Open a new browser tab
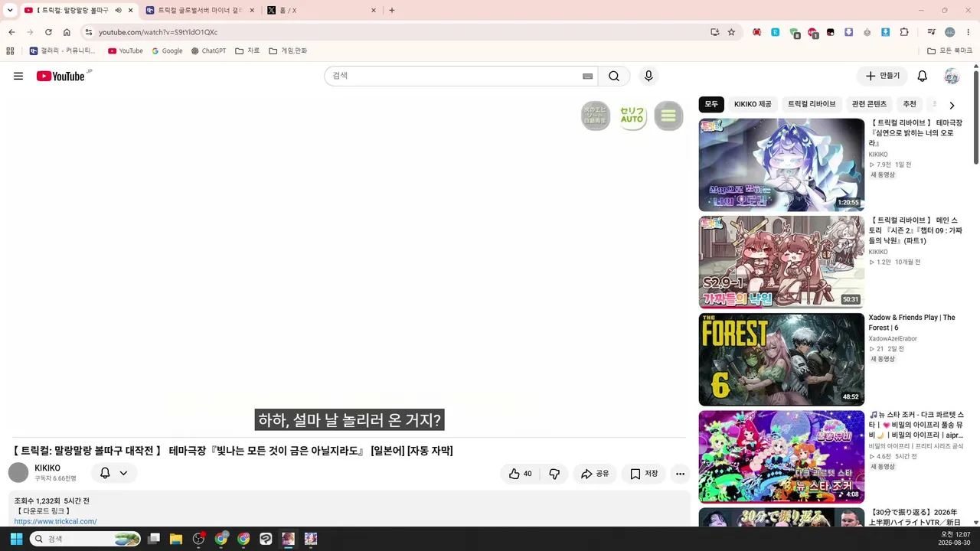980x551 pixels. pos(392,11)
